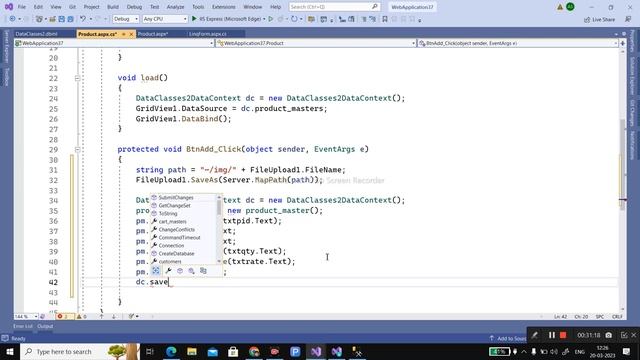
Task: Open the Server Explorer side tab
Action: pos(6,47)
